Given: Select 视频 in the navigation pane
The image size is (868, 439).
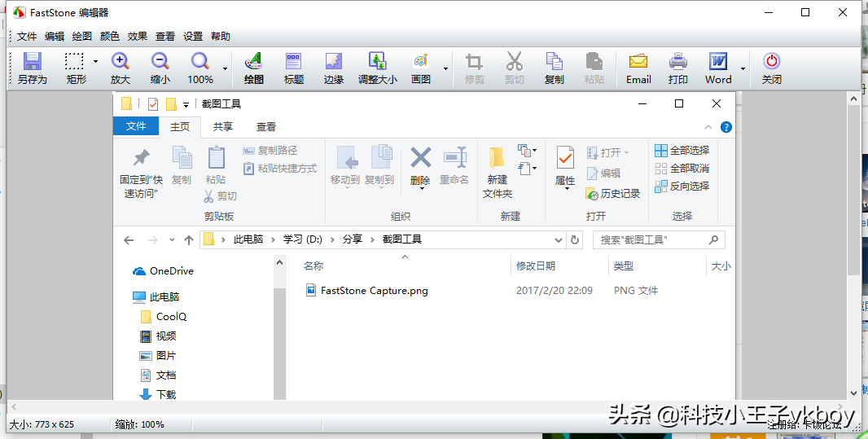Looking at the screenshot, I should (x=158, y=336).
